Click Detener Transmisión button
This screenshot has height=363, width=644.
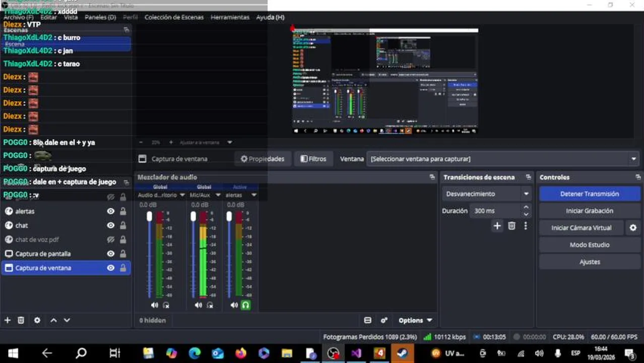point(590,194)
